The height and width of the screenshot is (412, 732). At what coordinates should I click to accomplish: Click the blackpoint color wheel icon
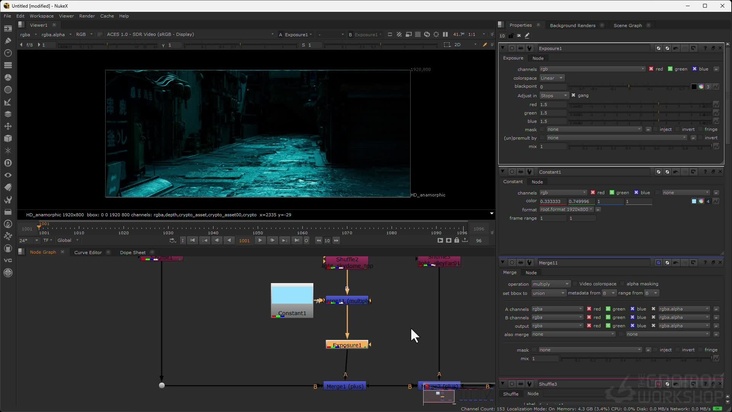(701, 86)
